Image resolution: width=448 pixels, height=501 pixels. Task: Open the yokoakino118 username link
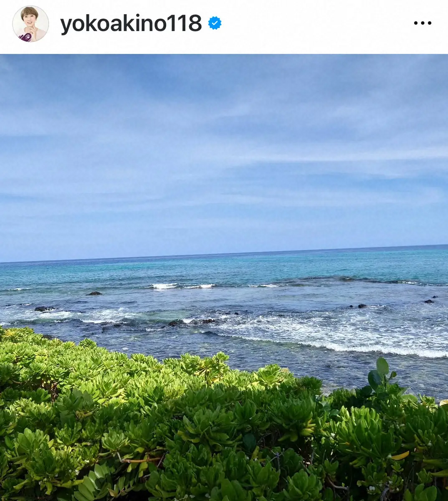131,23
